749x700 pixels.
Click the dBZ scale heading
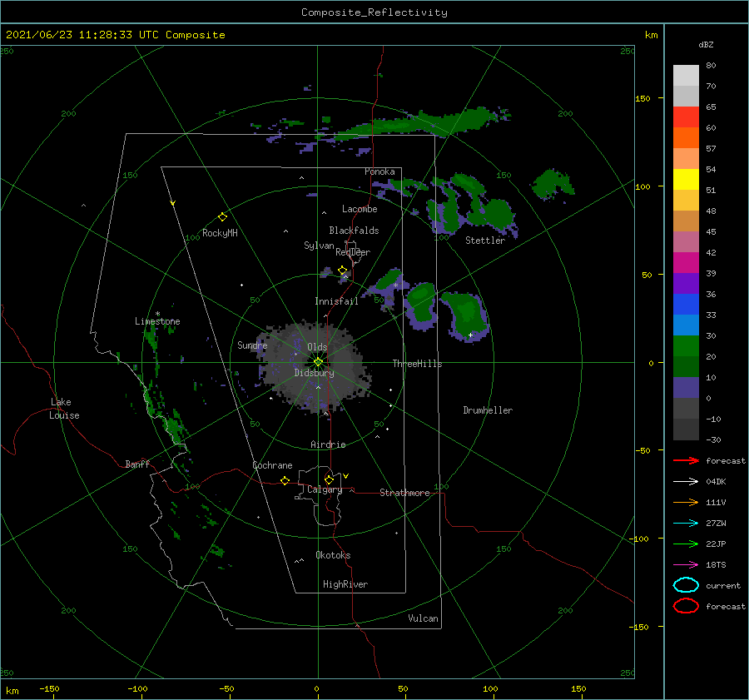[x=706, y=44]
